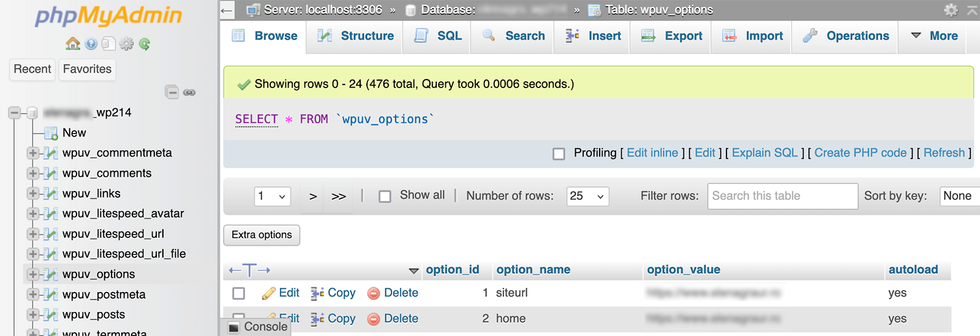The width and height of the screenshot is (980, 336).
Task: Click the pencil Edit icon for siteurl row
Action: pos(269,293)
